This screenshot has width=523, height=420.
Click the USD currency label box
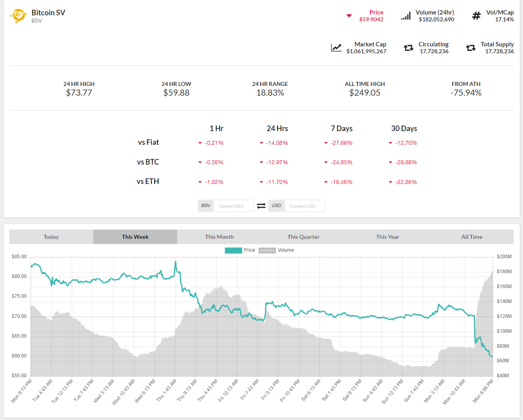click(277, 206)
